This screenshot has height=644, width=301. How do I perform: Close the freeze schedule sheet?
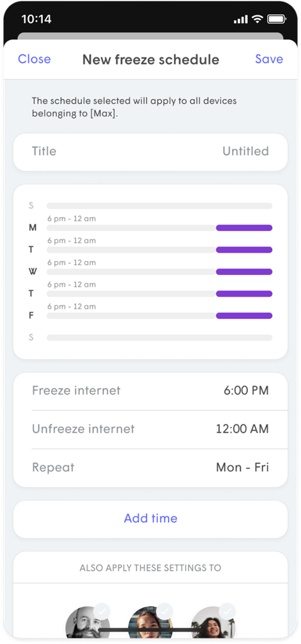[34, 59]
